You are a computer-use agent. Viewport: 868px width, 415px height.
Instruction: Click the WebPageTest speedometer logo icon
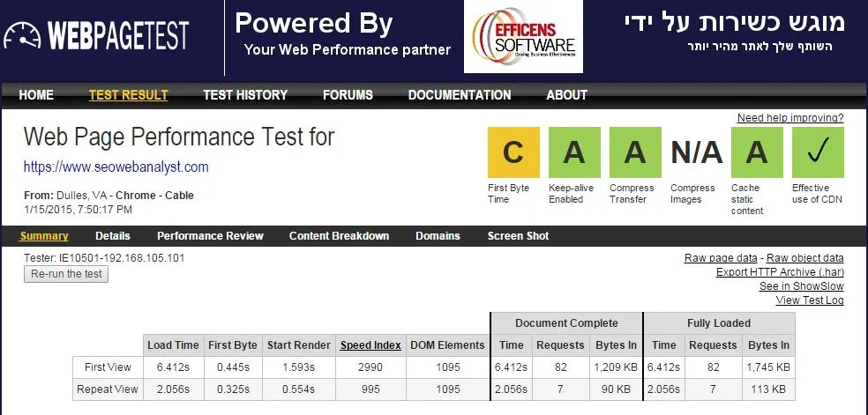point(21,35)
